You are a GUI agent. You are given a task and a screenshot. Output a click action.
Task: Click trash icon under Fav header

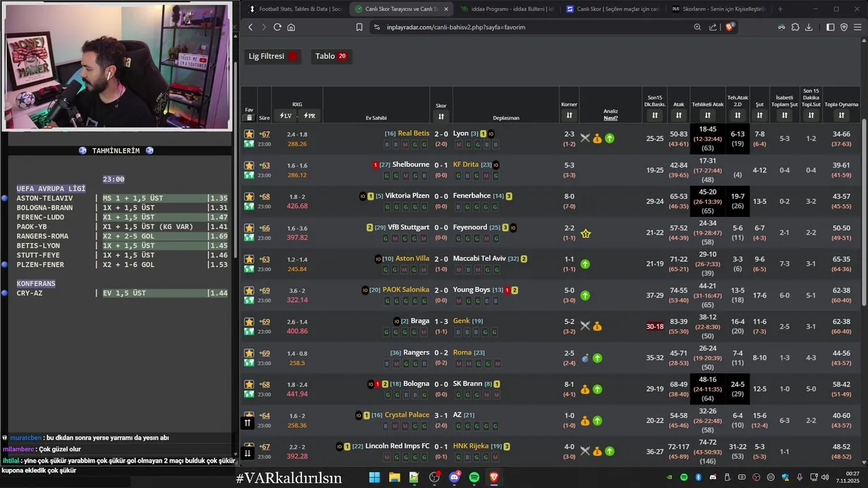[249, 118]
